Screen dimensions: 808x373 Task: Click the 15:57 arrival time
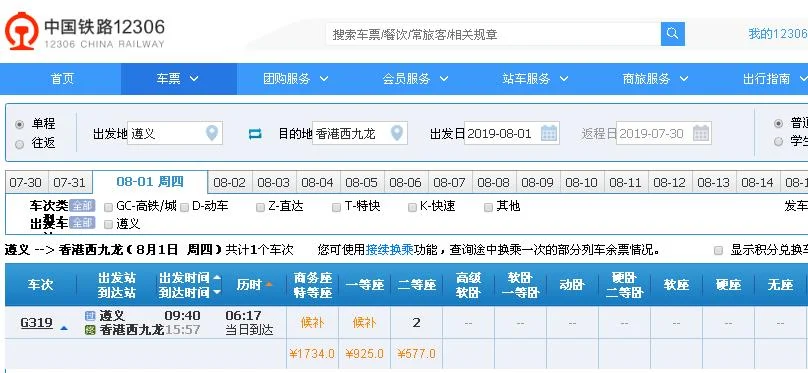click(182, 330)
